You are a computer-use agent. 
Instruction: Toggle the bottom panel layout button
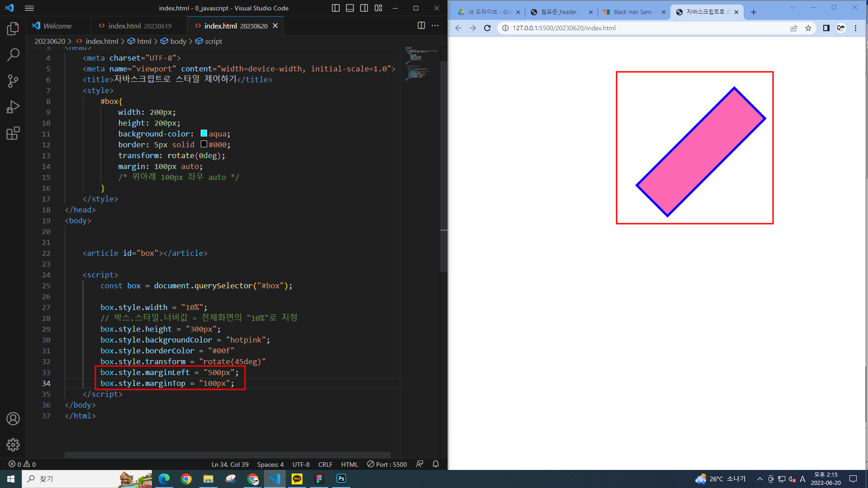(x=350, y=8)
